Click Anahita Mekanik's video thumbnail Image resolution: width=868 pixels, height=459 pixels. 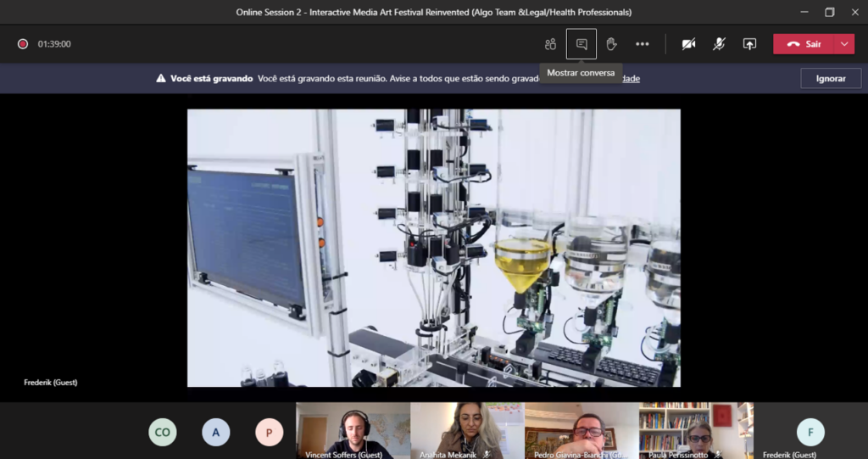coord(467,429)
